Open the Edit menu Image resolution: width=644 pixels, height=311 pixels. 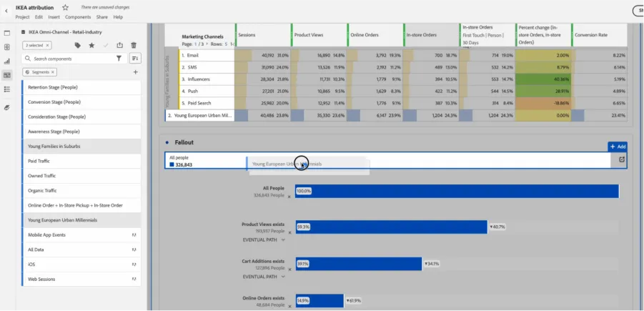(x=39, y=17)
